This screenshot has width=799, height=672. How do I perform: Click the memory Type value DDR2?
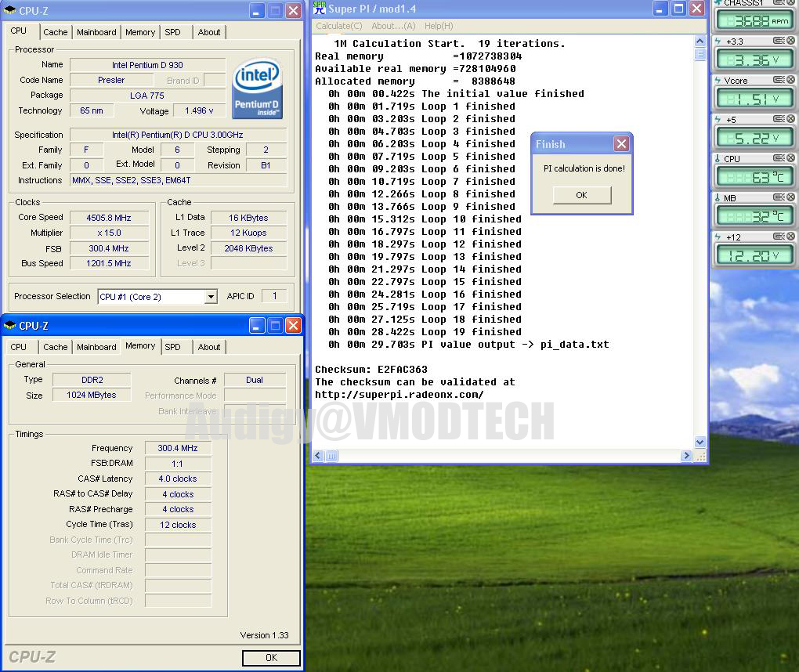click(92, 380)
